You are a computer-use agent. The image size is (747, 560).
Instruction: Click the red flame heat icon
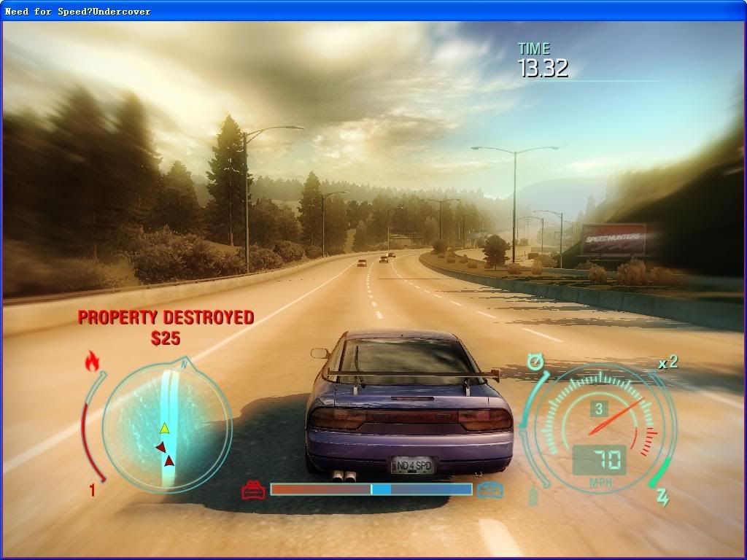[92, 361]
